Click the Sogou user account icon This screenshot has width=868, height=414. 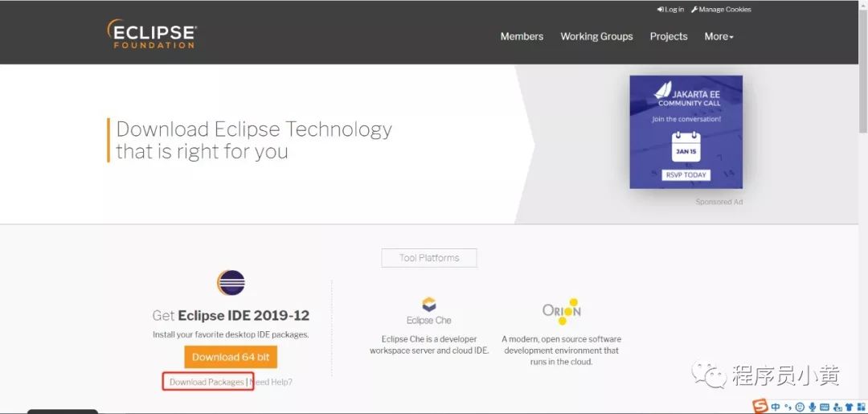click(837, 407)
